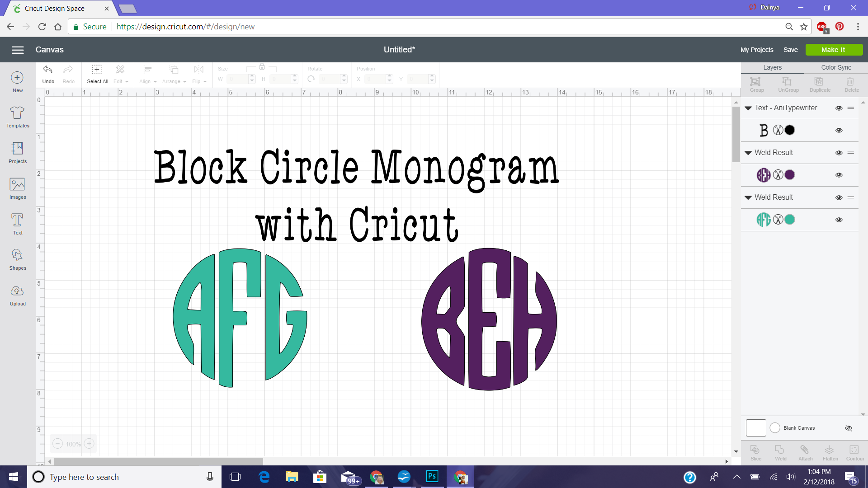This screenshot has width=868, height=488.
Task: Open the Edit dropdown
Action: coord(120,75)
